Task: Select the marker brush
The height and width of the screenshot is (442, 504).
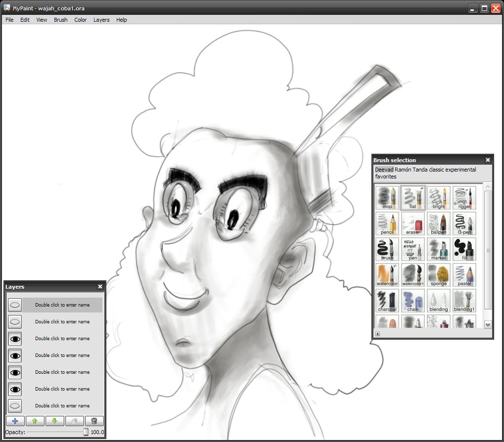Action: click(x=438, y=249)
